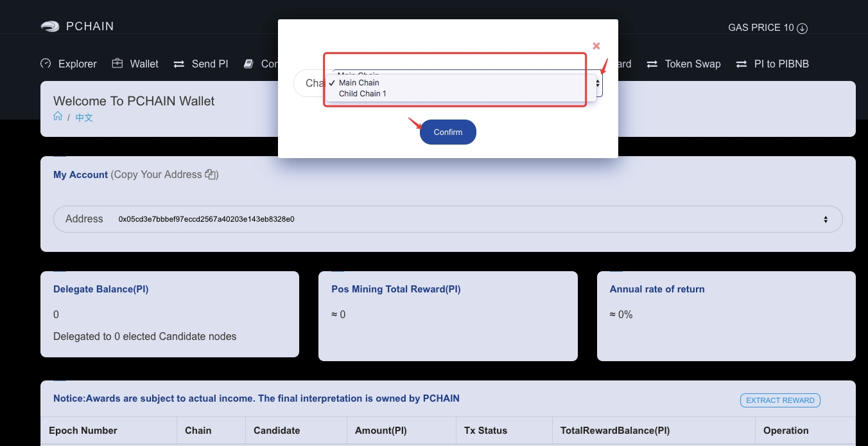The width and height of the screenshot is (868, 446).
Task: Open the Token Swap menu item
Action: (692, 64)
